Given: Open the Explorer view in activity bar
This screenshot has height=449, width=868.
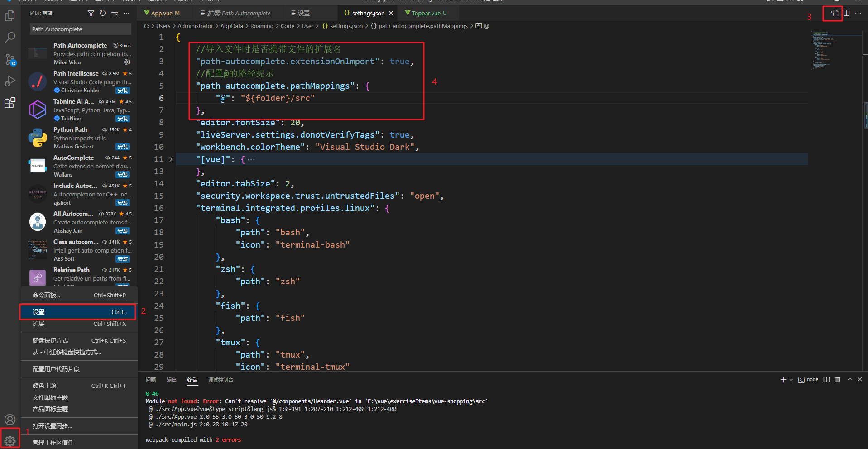Looking at the screenshot, I should point(10,16).
